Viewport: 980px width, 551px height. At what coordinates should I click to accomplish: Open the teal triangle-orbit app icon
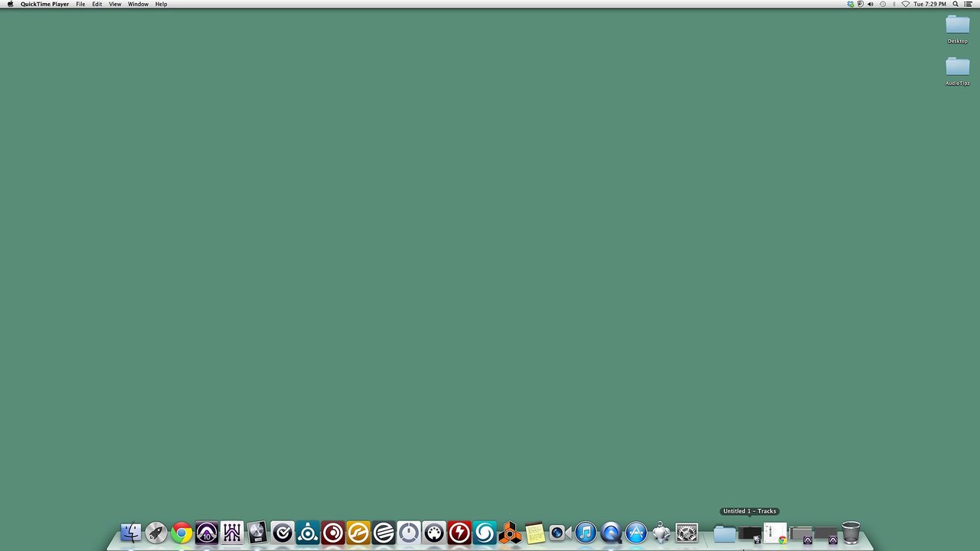click(308, 532)
